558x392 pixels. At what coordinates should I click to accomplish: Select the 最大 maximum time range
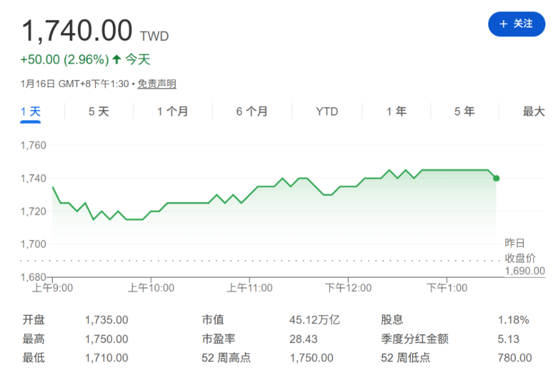[534, 111]
